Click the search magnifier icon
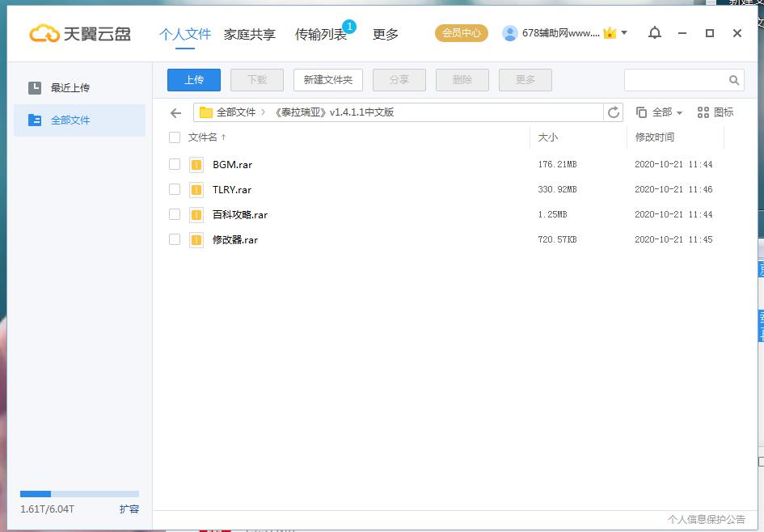This screenshot has width=764, height=532. pyautogui.click(x=734, y=80)
